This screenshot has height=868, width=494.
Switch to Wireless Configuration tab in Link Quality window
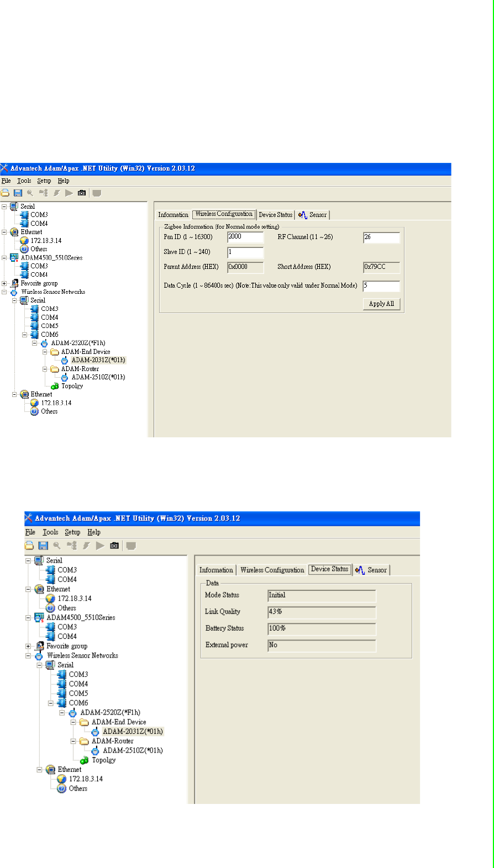[272, 570]
